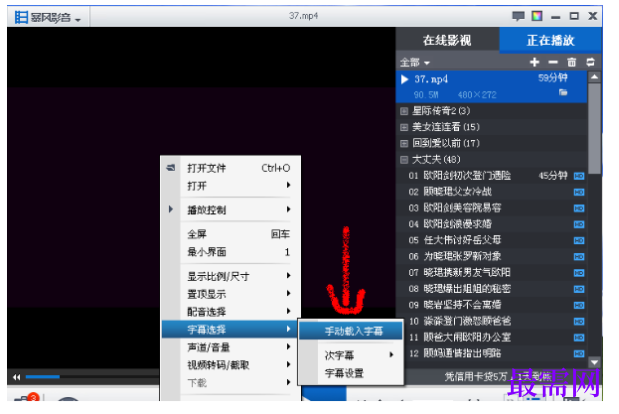This screenshot has width=619, height=414.
Task: Click the HD badge on episode 12
Action: click(x=579, y=354)
